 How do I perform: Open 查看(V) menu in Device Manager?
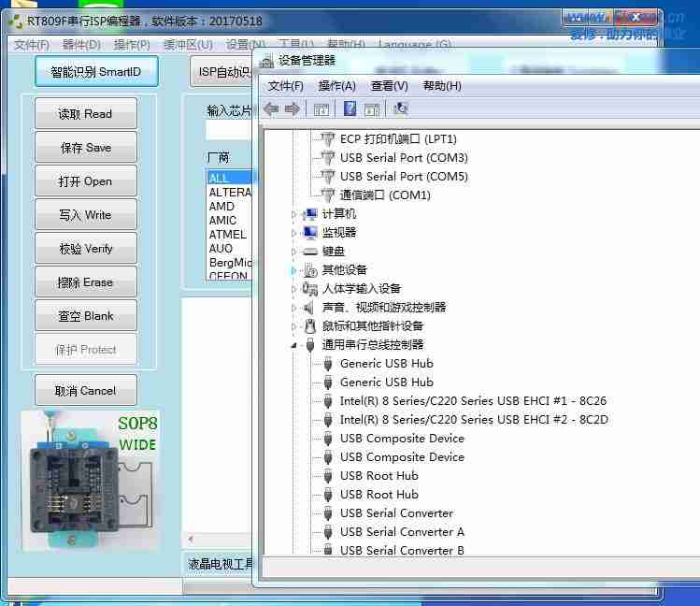390,86
